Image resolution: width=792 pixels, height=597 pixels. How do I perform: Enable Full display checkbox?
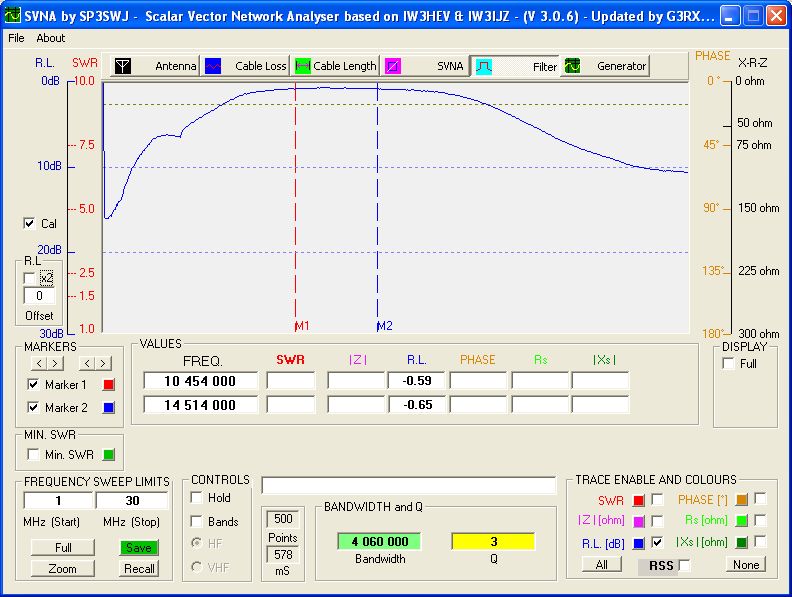click(x=729, y=364)
